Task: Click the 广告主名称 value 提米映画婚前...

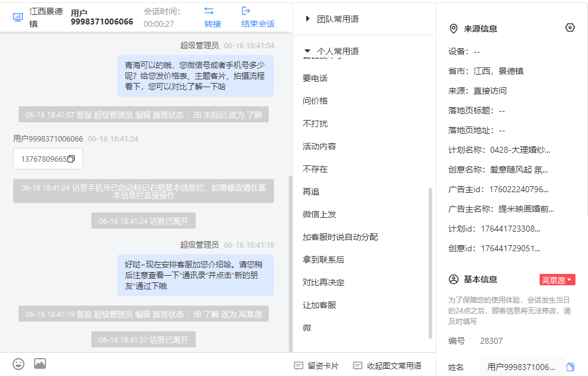Action: pos(526,209)
